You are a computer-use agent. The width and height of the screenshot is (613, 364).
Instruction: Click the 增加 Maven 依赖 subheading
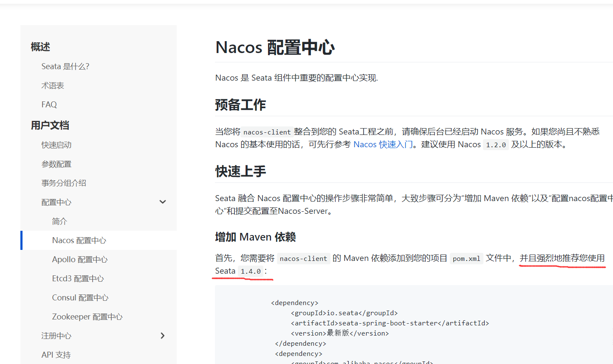(255, 237)
